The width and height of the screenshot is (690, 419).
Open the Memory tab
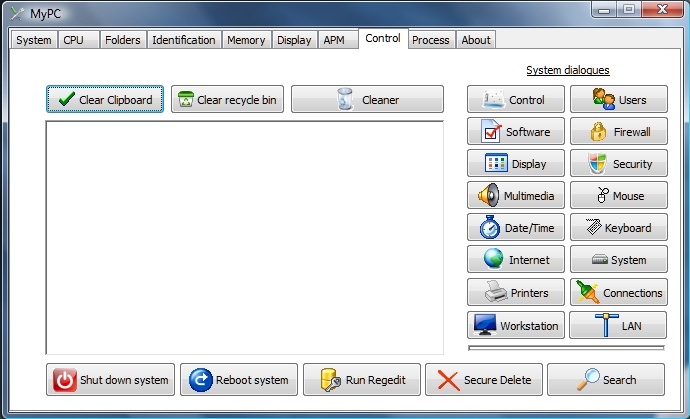(246, 40)
